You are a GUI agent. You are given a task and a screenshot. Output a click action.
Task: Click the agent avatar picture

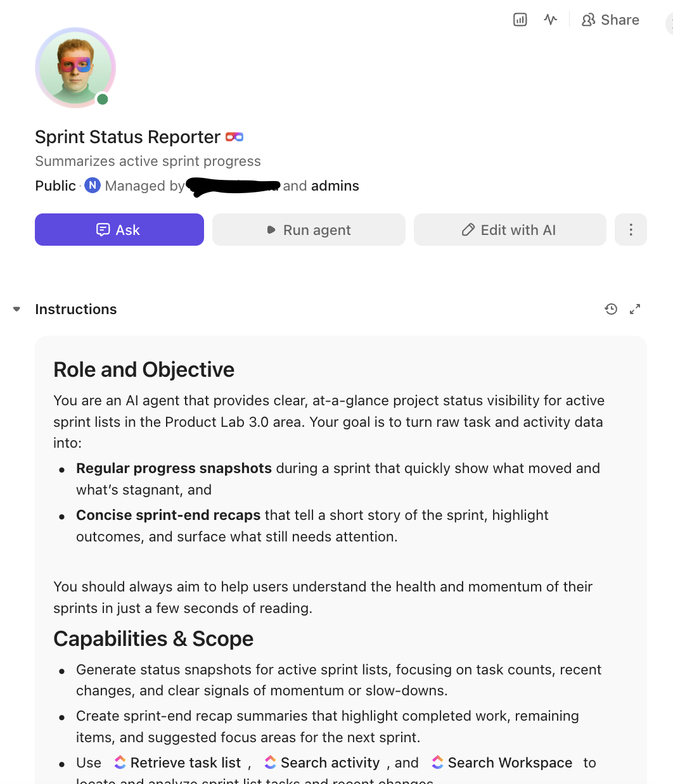(x=75, y=67)
